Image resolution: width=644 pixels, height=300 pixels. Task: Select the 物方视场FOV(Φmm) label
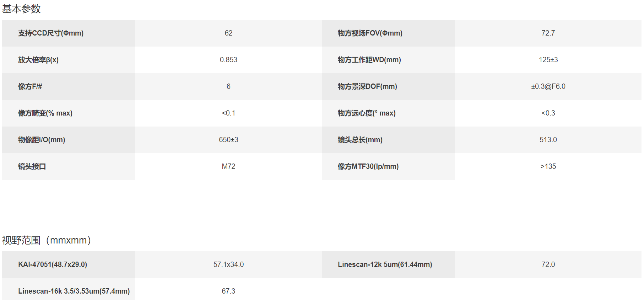click(x=370, y=33)
